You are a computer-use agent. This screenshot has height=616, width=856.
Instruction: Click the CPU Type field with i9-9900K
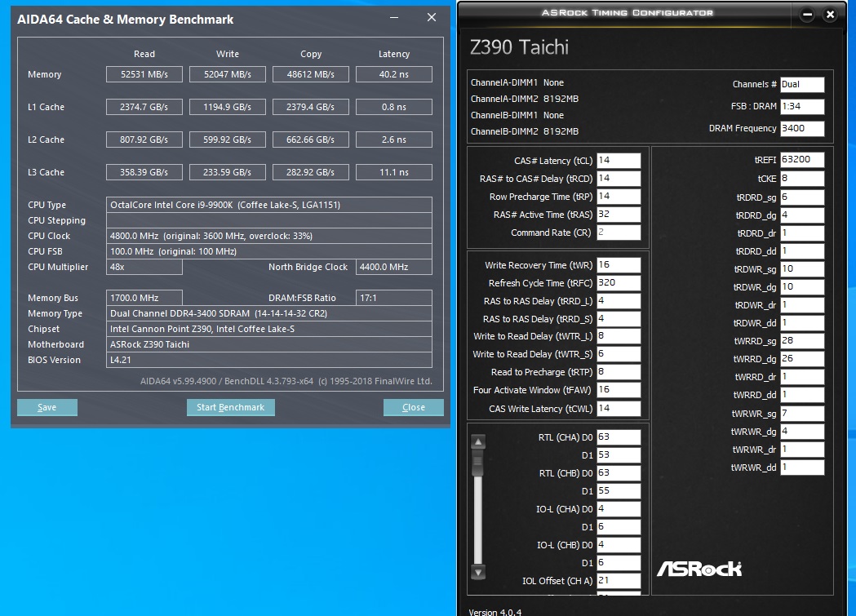[x=269, y=205]
